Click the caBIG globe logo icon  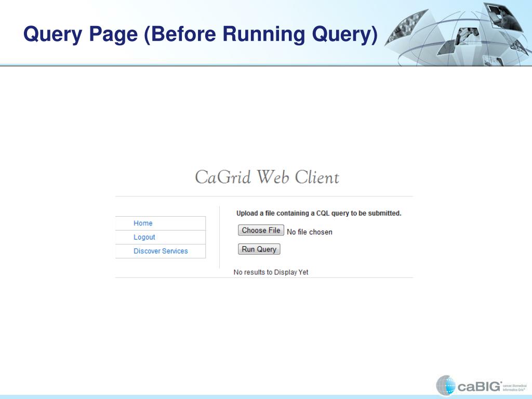[445, 385]
